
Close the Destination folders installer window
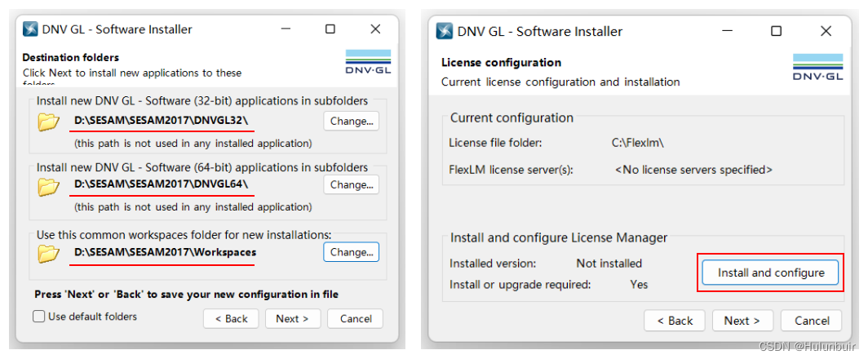pos(375,29)
